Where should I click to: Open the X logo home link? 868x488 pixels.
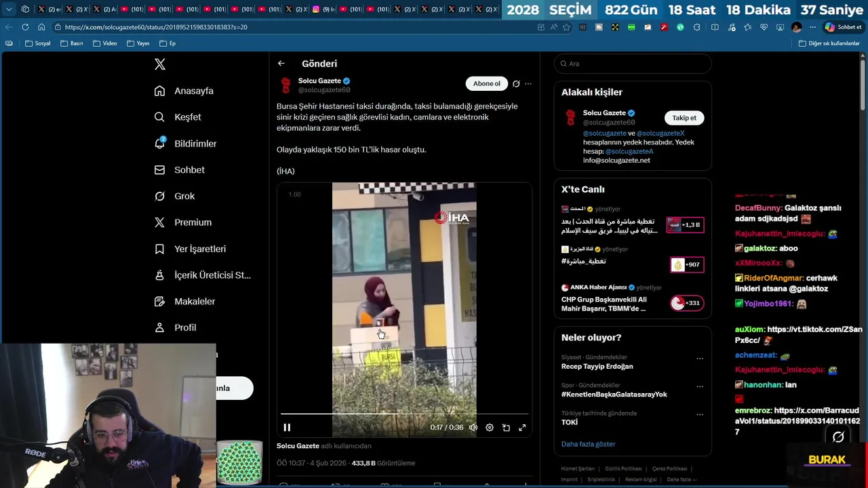point(160,64)
